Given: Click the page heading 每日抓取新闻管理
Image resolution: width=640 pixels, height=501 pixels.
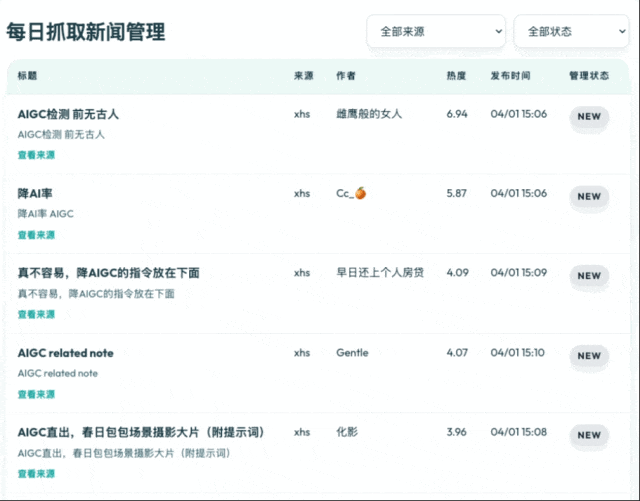Looking at the screenshot, I should (86, 32).
